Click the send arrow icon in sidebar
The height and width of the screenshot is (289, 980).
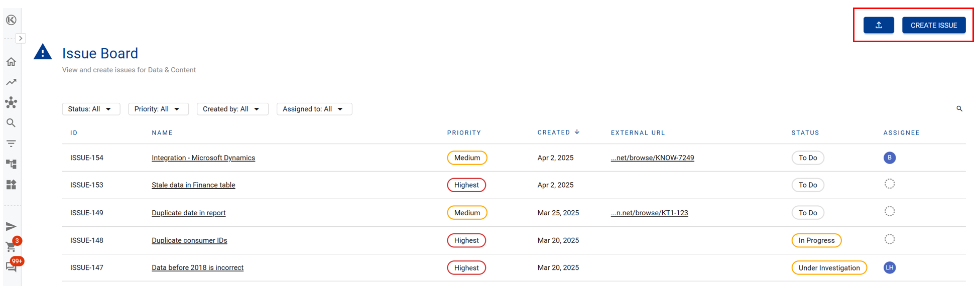(11, 226)
